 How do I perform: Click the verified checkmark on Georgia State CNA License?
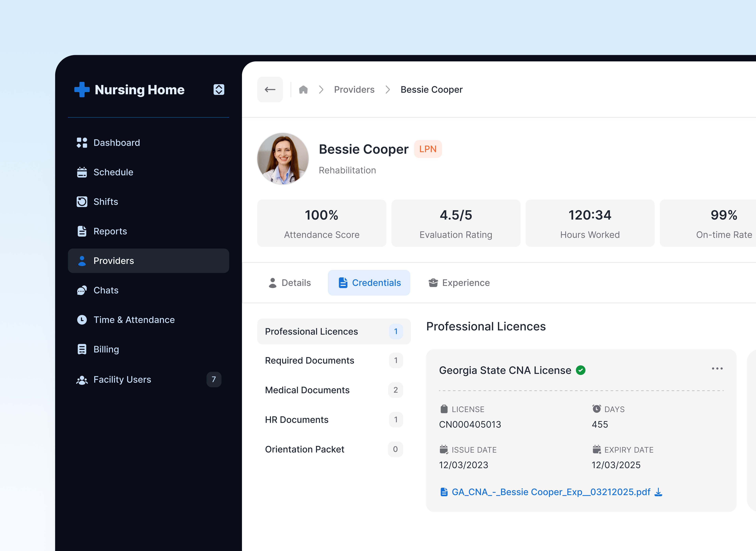click(581, 370)
